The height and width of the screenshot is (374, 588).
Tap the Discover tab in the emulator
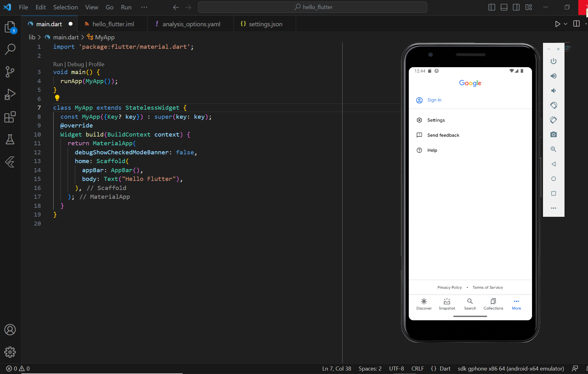tap(424, 304)
